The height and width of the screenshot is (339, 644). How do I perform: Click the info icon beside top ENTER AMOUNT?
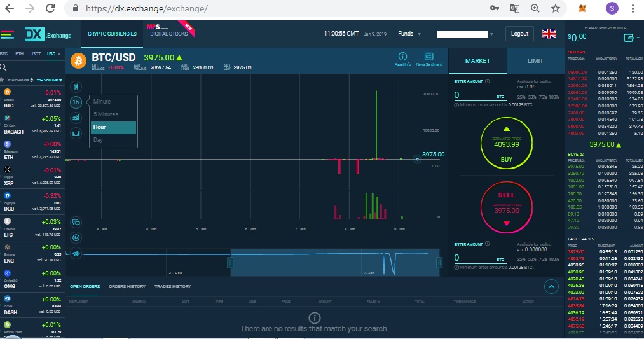[x=488, y=81]
